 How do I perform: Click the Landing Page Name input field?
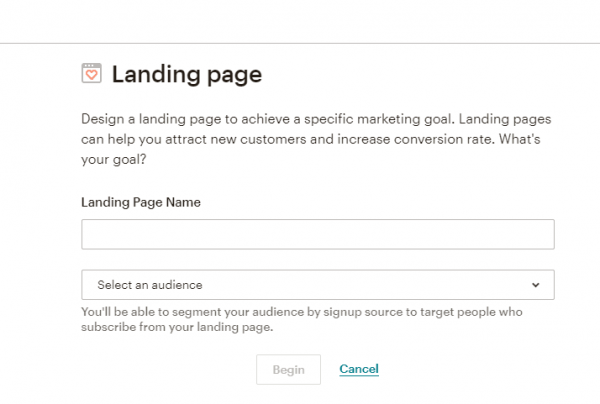(x=317, y=235)
